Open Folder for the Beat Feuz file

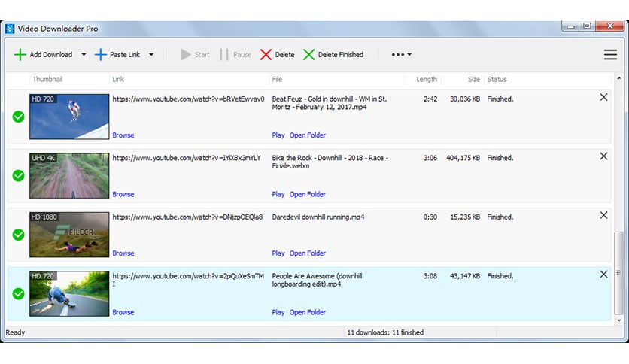click(x=307, y=135)
